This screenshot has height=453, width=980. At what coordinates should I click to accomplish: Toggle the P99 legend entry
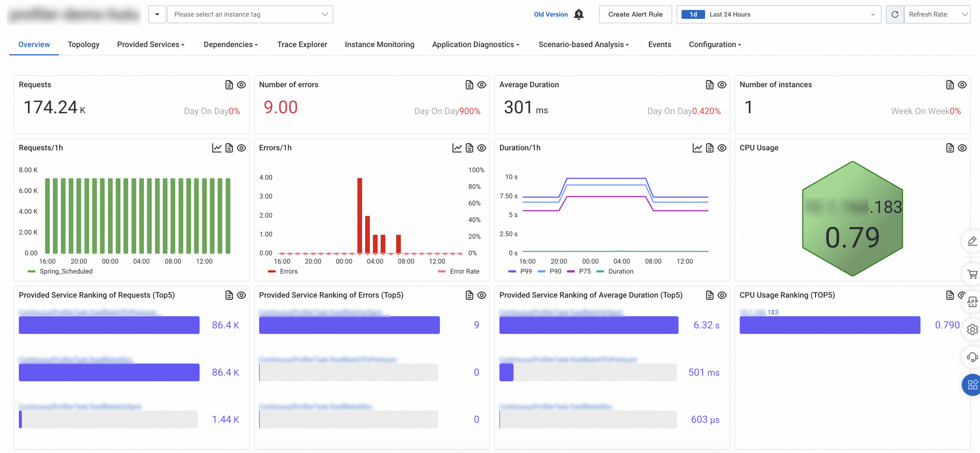(520, 271)
